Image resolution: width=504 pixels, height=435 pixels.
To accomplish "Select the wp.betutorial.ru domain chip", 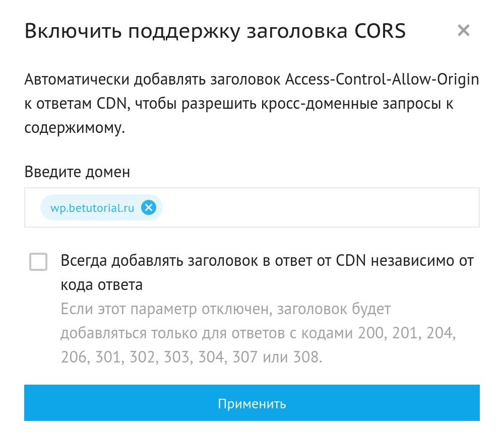I will point(91,207).
